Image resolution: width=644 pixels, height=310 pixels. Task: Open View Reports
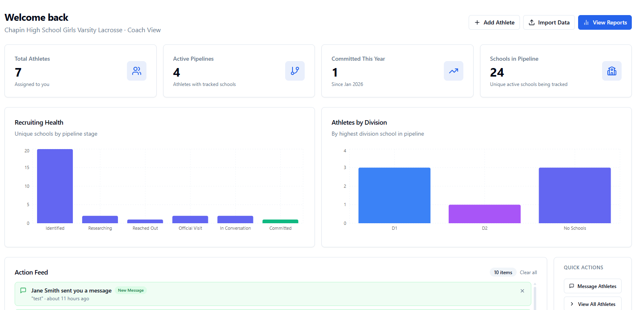tap(605, 22)
